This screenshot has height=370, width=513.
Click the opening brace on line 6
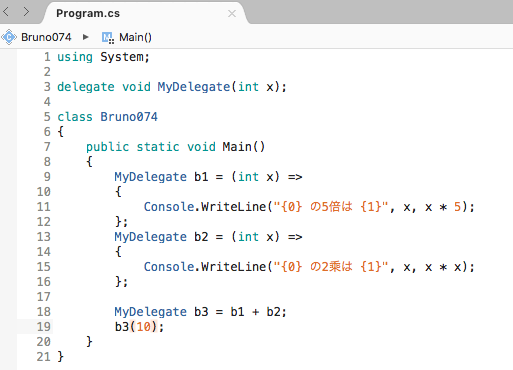pos(60,132)
